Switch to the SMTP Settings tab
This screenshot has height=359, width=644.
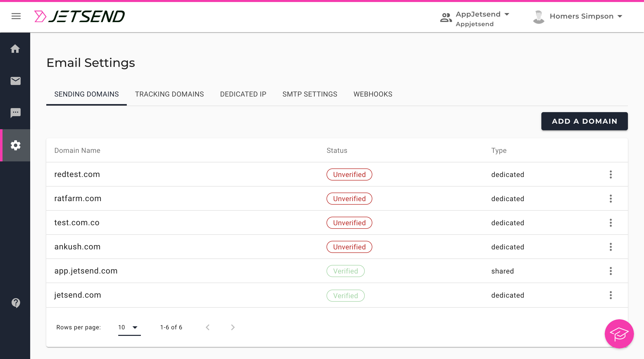[x=310, y=94]
